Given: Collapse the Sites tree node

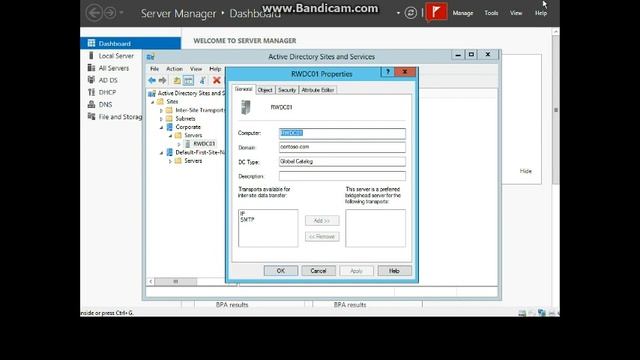Looking at the screenshot, I should (x=153, y=102).
